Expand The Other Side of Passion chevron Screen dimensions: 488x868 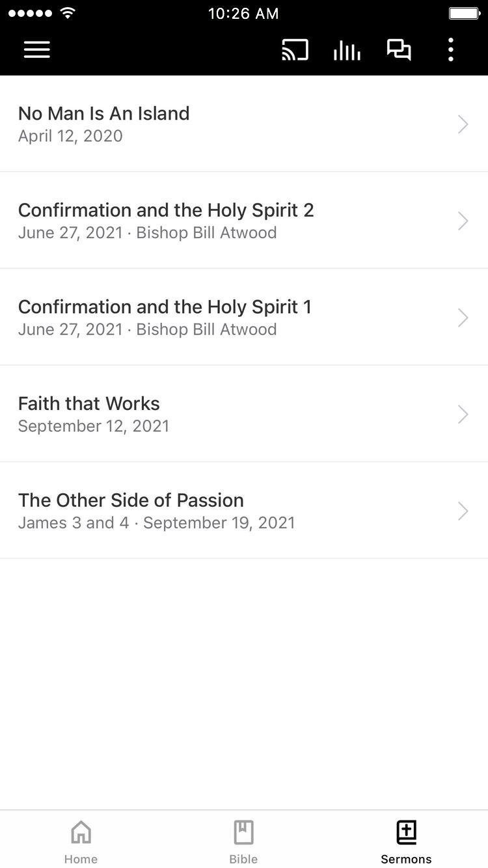coord(463,511)
